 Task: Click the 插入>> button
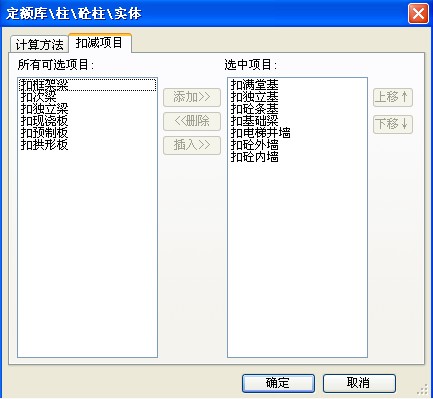tap(192, 145)
